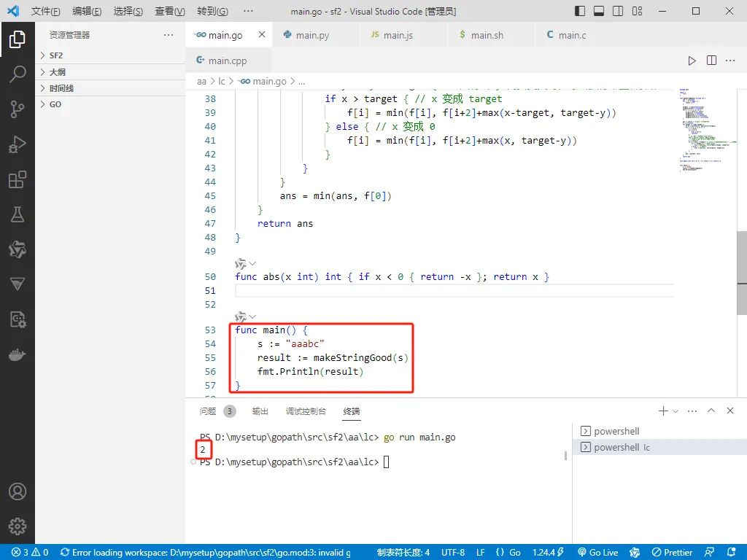
Task: Click Prettier status bar item
Action: click(x=672, y=553)
